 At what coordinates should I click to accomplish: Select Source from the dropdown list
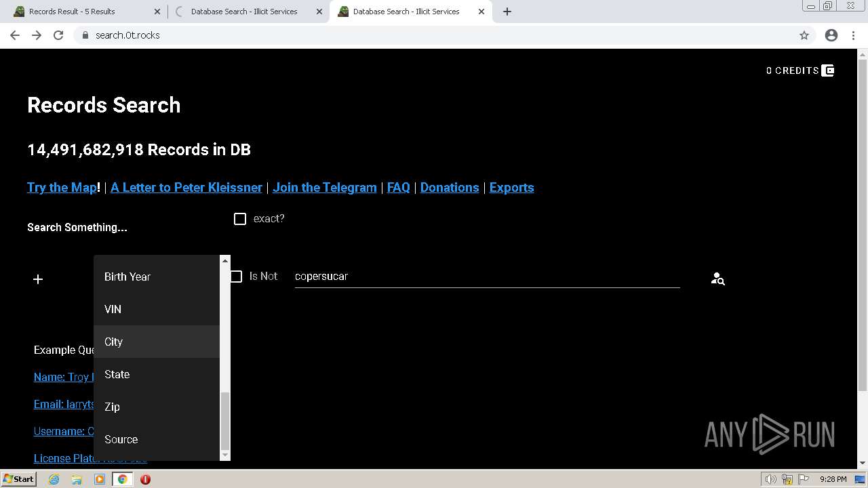point(157,439)
